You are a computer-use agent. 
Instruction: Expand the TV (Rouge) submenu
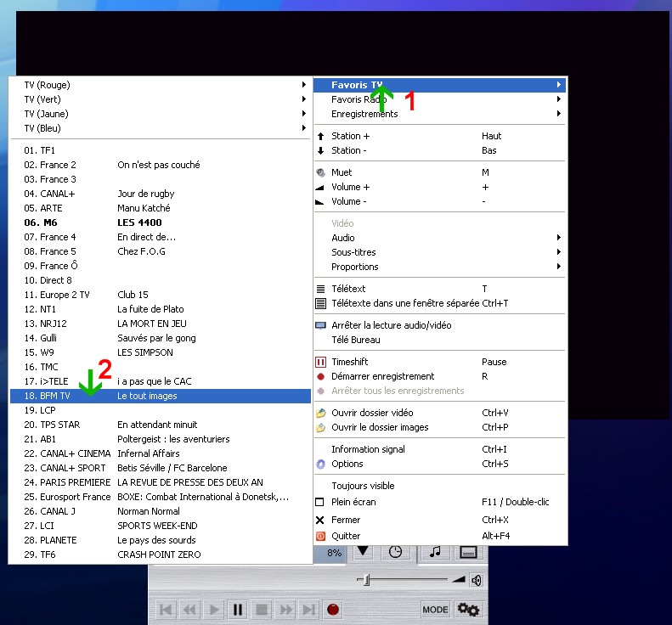click(x=161, y=85)
